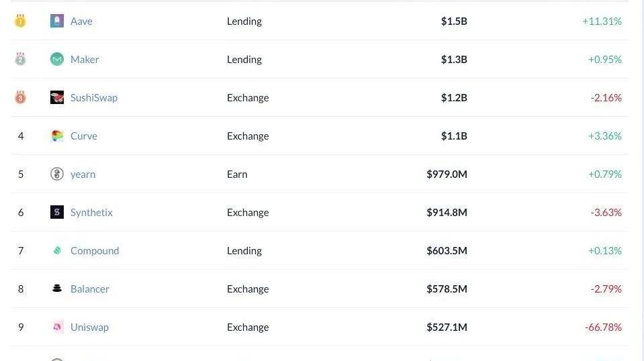
Task: Click the Compound logo icon
Action: pyautogui.click(x=57, y=250)
